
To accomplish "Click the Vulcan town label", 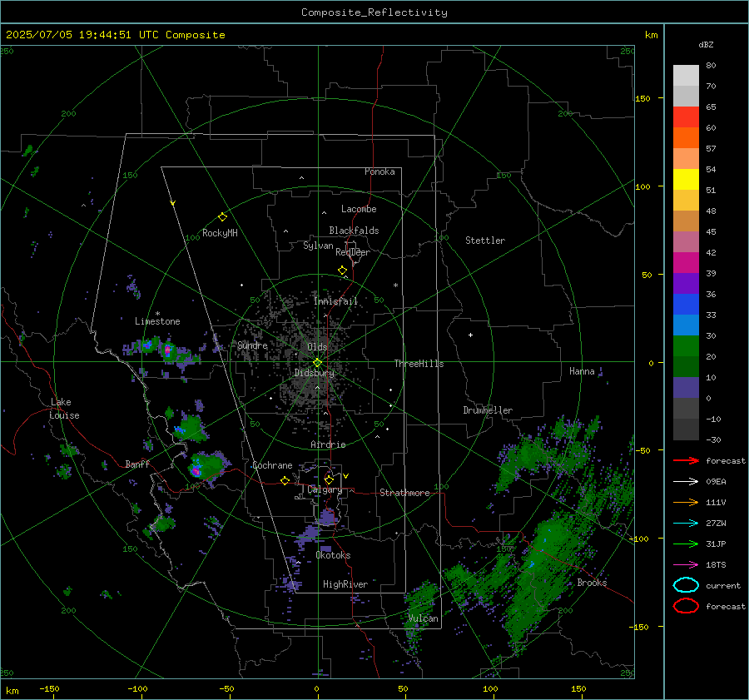I will point(424,618).
